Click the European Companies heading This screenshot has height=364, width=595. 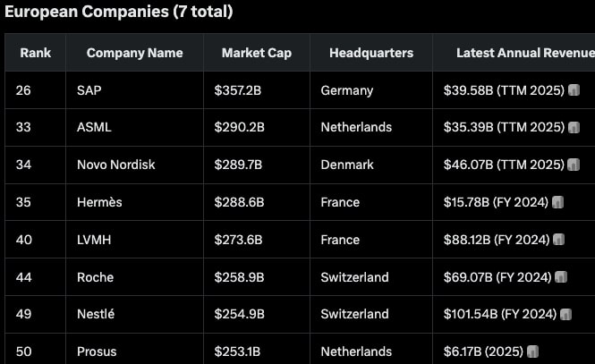pyautogui.click(x=118, y=12)
